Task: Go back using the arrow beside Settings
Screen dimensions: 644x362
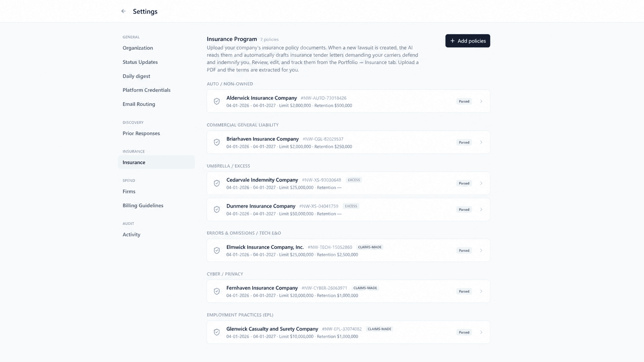Action: pos(123,11)
